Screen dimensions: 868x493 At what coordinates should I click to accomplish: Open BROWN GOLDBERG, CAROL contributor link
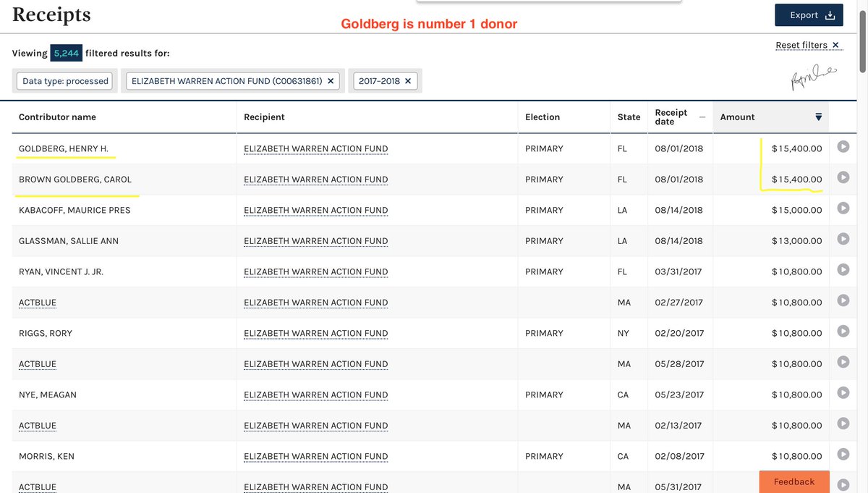coord(75,180)
